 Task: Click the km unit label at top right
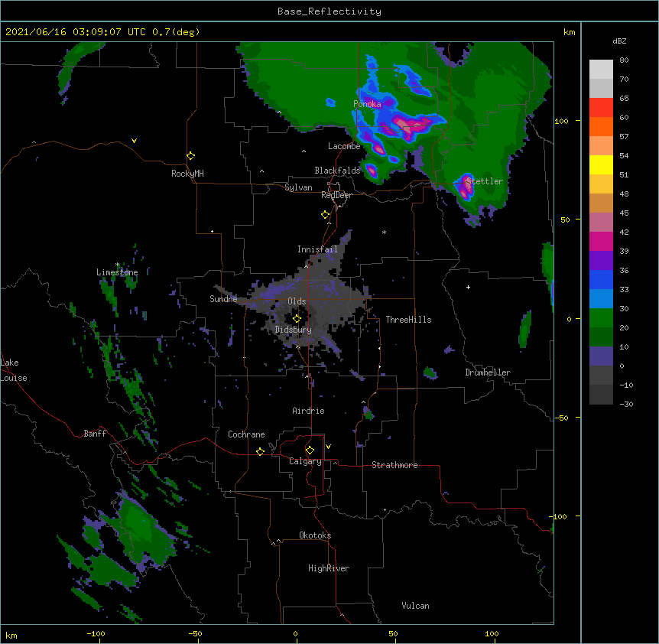[569, 32]
